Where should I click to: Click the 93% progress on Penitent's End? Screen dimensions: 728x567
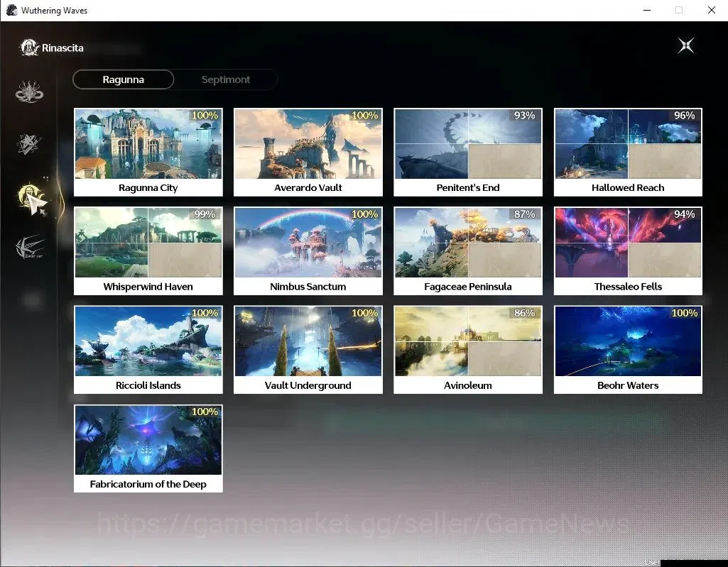click(524, 115)
